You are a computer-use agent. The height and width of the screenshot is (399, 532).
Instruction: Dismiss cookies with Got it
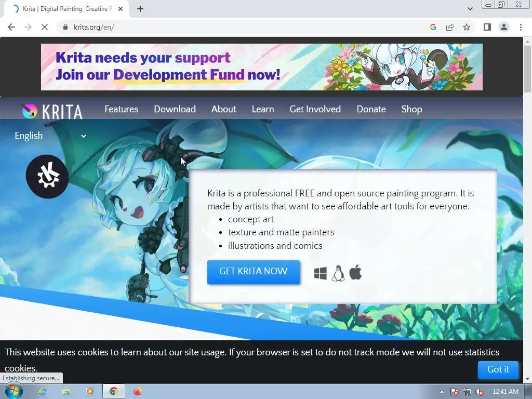(x=498, y=369)
